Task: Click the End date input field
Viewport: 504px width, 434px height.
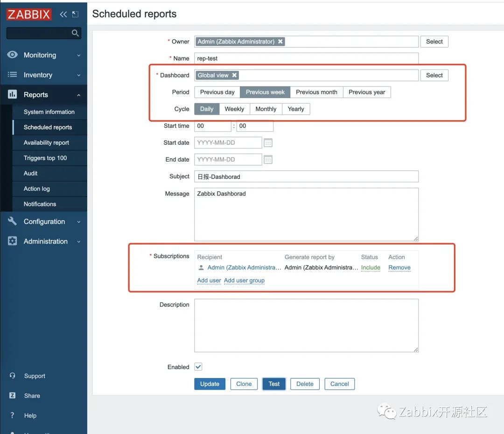Action: [228, 160]
